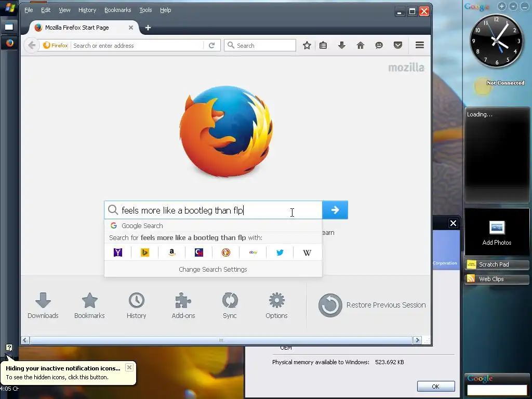Open the Google sidebar dropdown arrow menu
Viewport: 532px width, 399px height.
coord(513,6)
